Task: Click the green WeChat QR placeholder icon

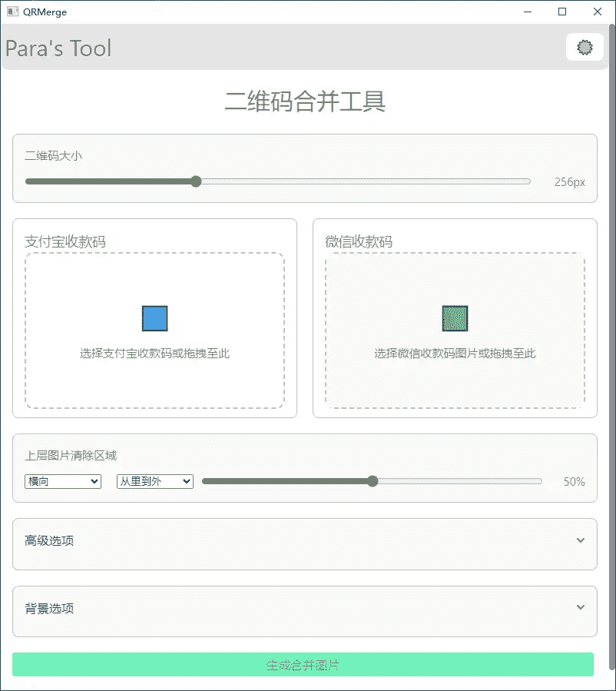Action: coord(455,317)
